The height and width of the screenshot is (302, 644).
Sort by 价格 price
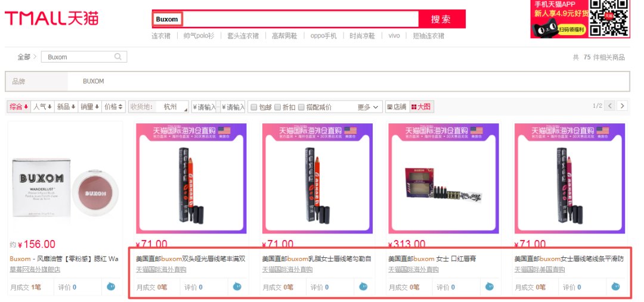(114, 107)
